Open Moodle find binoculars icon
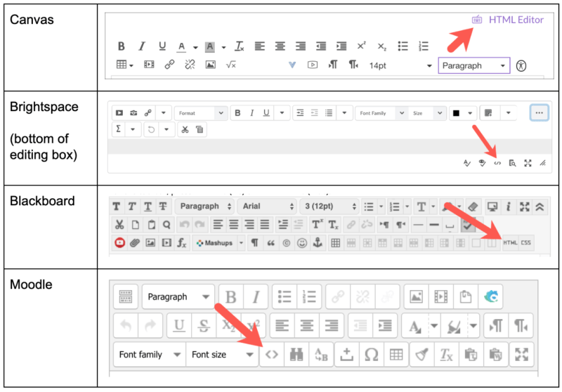This screenshot has width=562, height=392. [x=296, y=355]
